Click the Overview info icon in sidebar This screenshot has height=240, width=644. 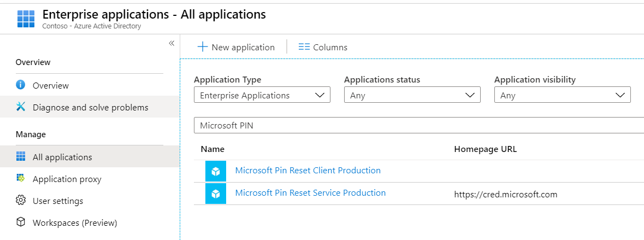(x=21, y=85)
